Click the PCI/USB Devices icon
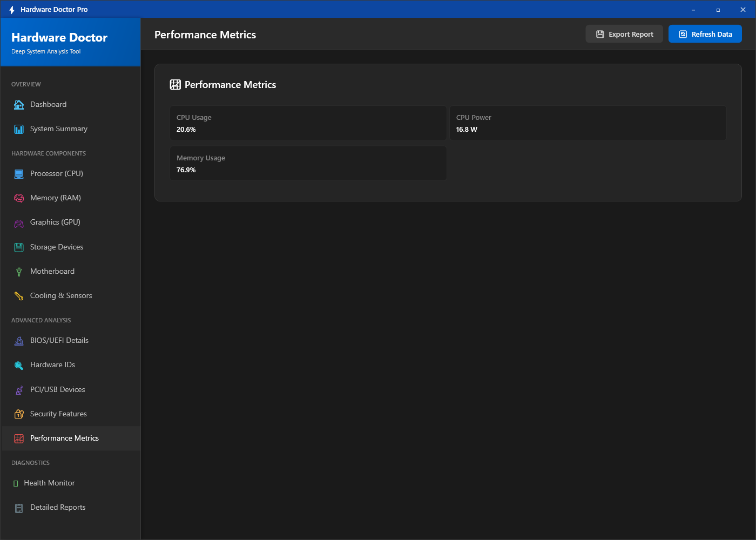The image size is (756, 540). pos(19,390)
